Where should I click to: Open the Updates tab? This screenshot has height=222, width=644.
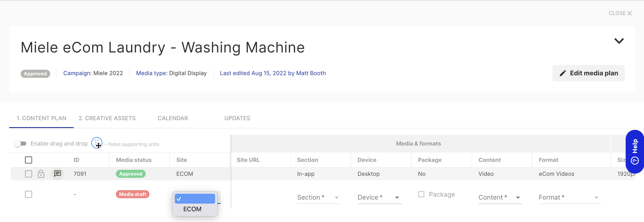point(237,118)
